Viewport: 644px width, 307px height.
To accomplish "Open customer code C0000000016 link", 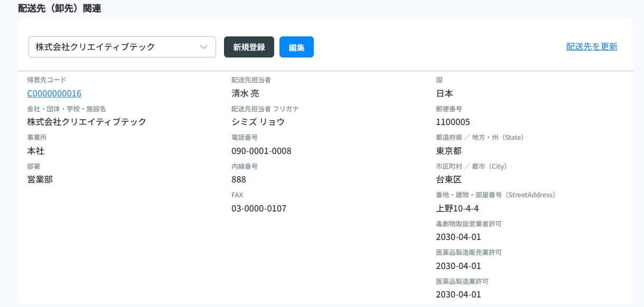I will pos(54,93).
